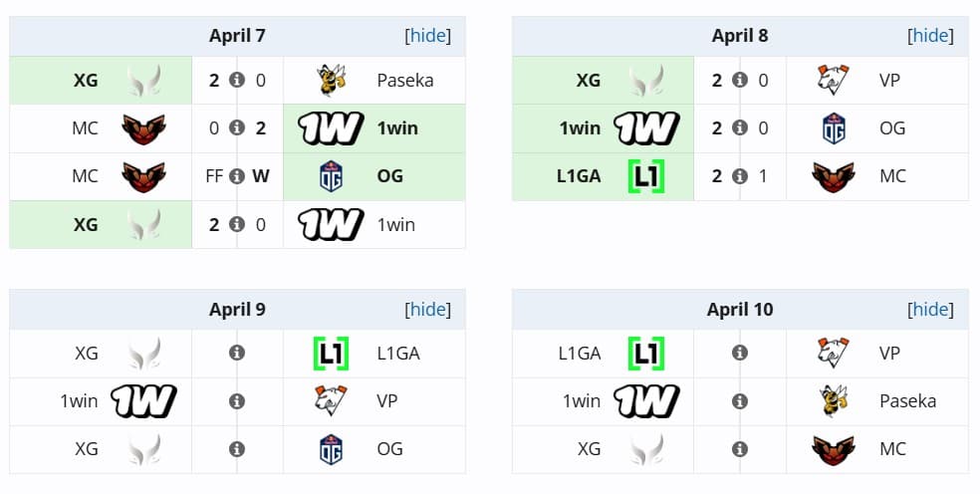Click L1GA team name on April 10
Image resolution: width=980 pixels, height=494 pixels.
pos(580,353)
